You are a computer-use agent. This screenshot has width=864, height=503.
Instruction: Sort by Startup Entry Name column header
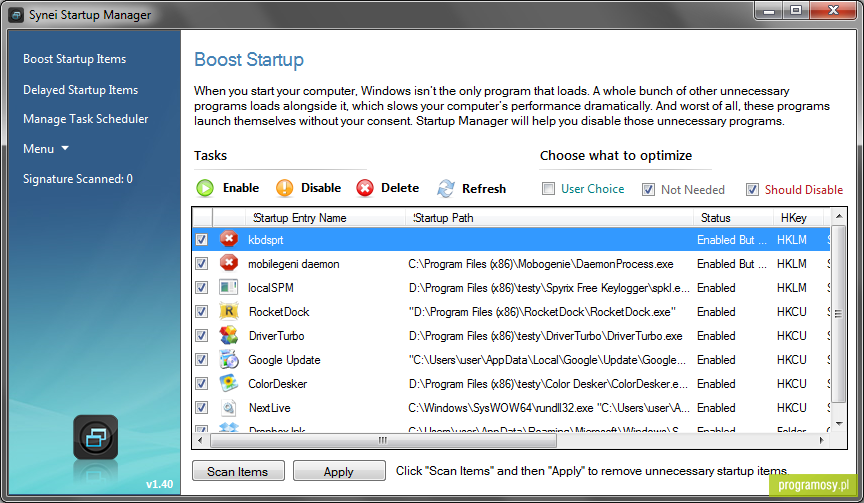coord(325,218)
